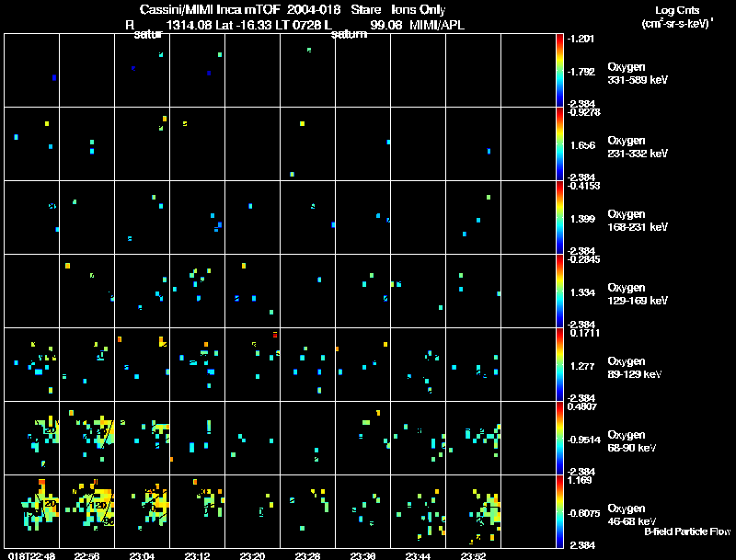
Task: Select the 23:04 time marker
Action: tap(142, 556)
